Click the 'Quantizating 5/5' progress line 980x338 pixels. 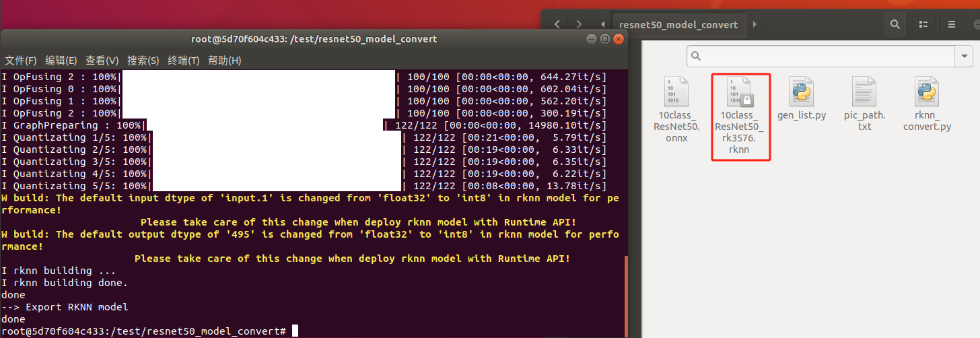(x=304, y=186)
